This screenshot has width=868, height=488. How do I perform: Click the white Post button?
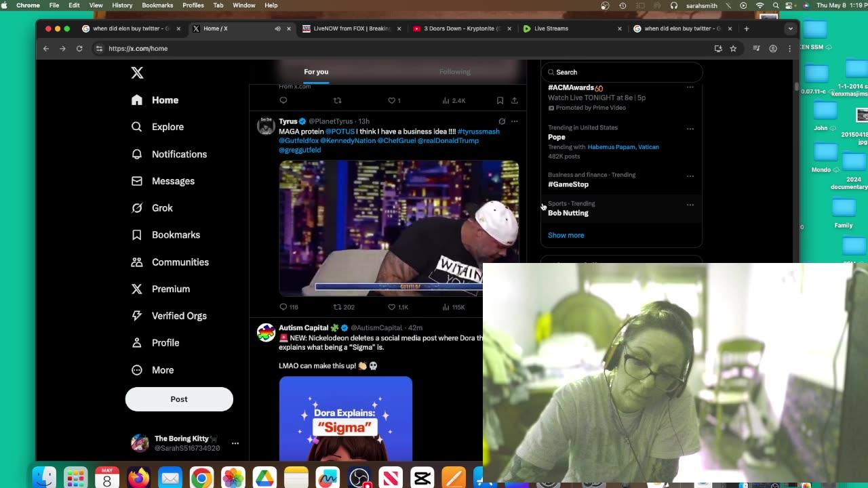[179, 399]
